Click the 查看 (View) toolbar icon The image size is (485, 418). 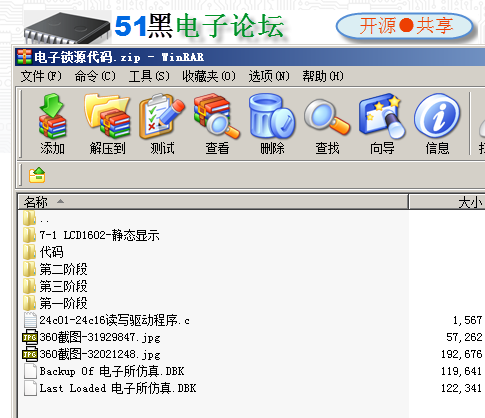(217, 116)
